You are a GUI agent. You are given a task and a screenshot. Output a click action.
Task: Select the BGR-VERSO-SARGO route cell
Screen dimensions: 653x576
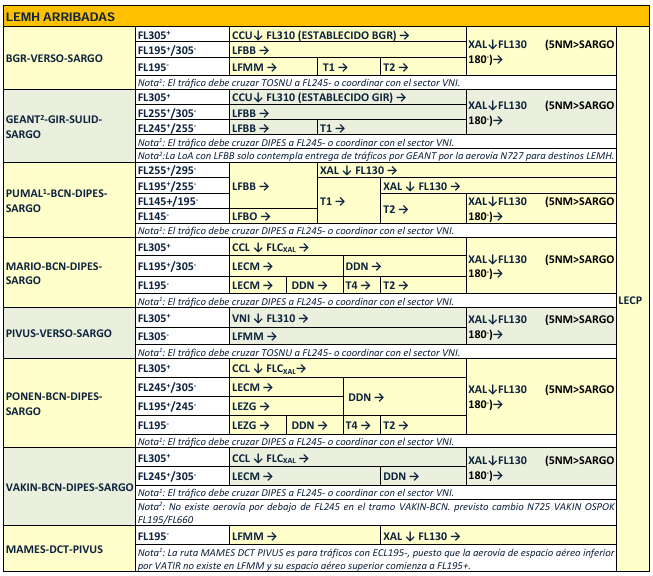click(69, 58)
